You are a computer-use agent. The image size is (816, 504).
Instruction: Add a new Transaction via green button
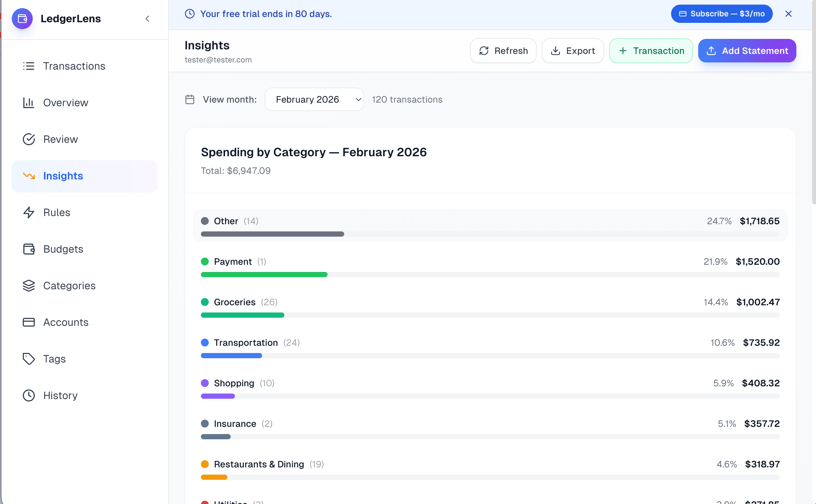[650, 51]
